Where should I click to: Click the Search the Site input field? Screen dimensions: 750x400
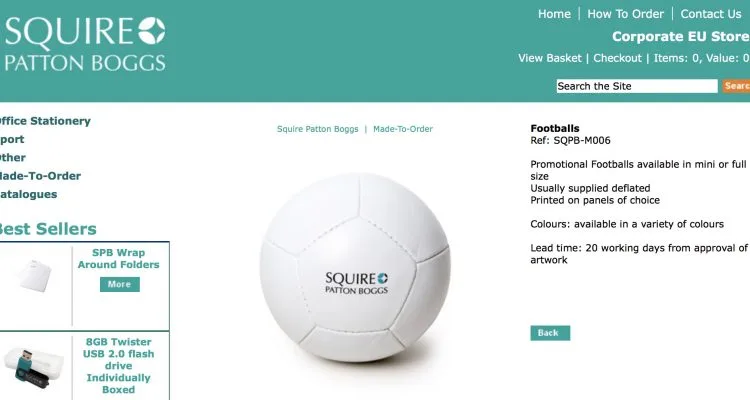coord(637,86)
